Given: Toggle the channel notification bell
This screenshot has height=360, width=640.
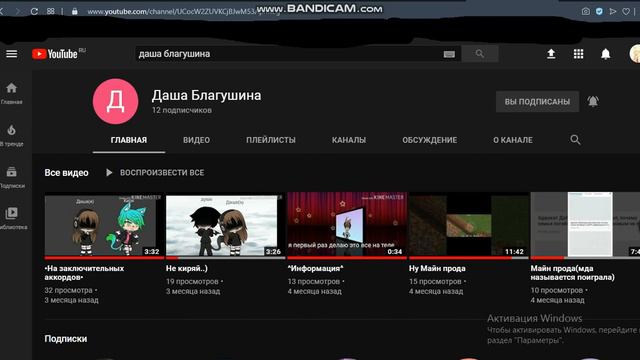Looking at the screenshot, I should point(593,101).
